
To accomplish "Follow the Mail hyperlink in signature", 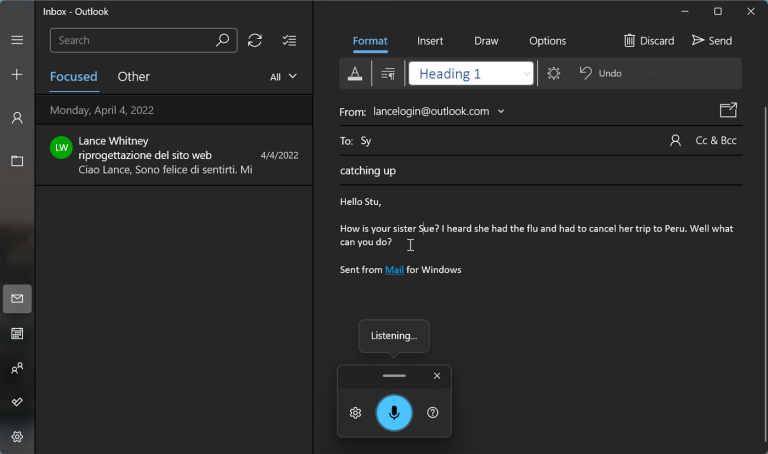I will (394, 270).
